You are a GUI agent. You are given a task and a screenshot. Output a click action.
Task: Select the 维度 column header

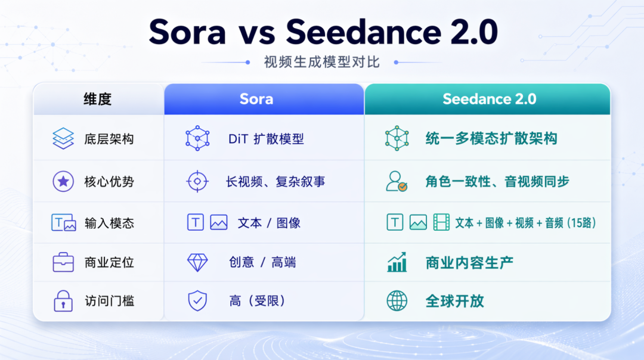[98, 99]
